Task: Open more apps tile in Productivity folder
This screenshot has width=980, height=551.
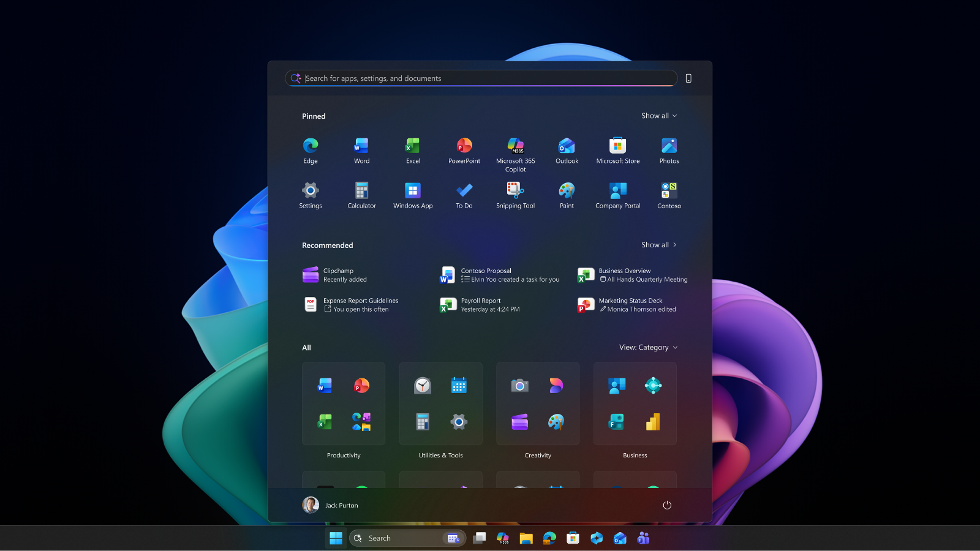Action: tap(361, 422)
